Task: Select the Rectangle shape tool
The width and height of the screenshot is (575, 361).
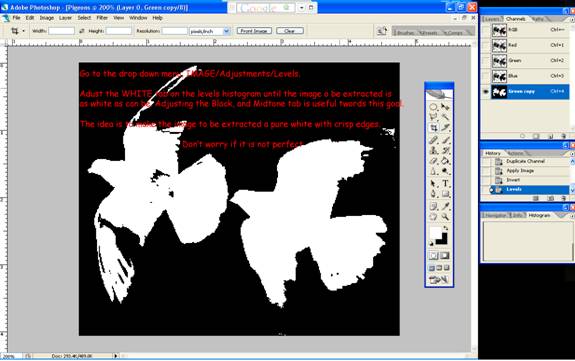Action: 445,193
